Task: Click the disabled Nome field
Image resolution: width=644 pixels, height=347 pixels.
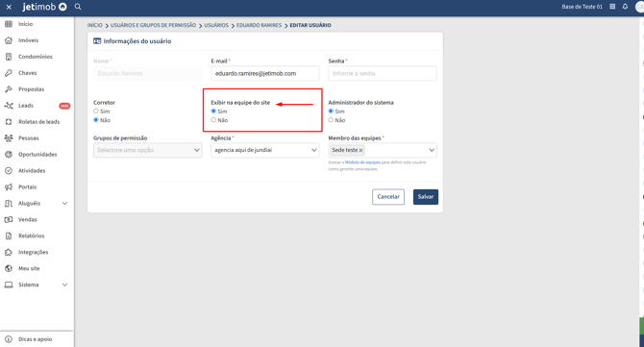Action: coord(147,73)
